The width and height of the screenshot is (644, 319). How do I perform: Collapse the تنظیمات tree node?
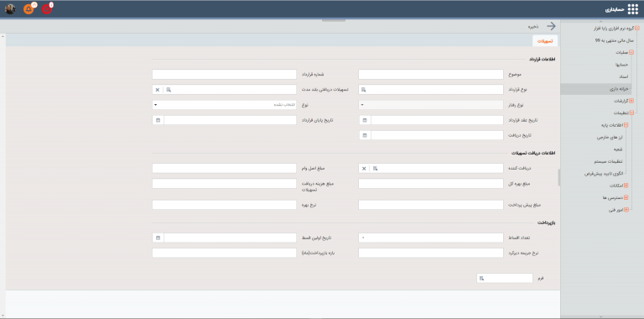pyautogui.click(x=631, y=112)
